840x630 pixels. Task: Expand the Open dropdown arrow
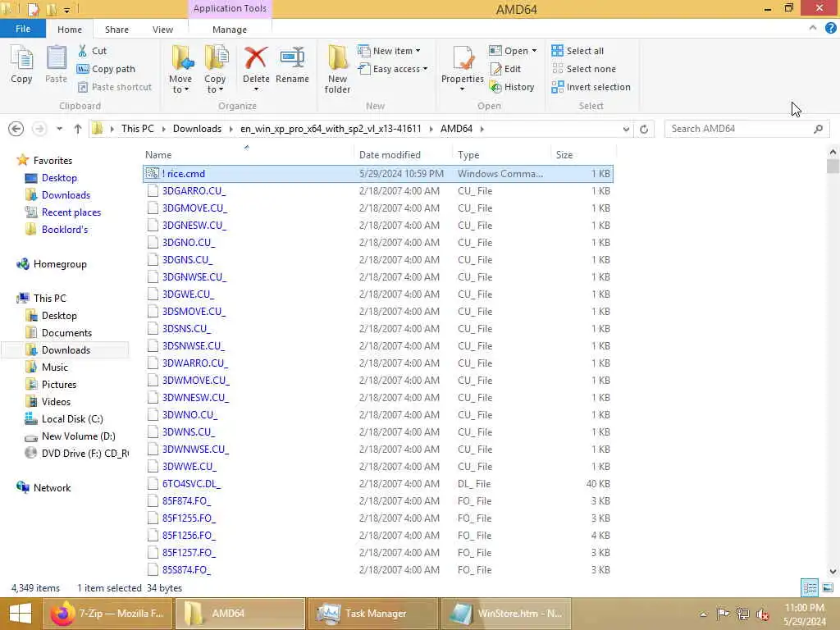(x=534, y=51)
